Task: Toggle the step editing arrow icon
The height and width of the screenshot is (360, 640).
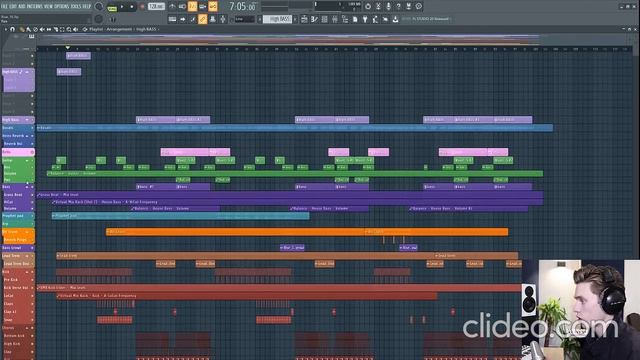Action: coord(182,19)
